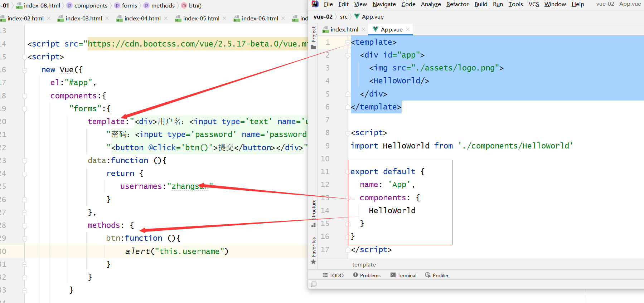Open the Problems tool window
644x303 pixels.
[x=367, y=275]
